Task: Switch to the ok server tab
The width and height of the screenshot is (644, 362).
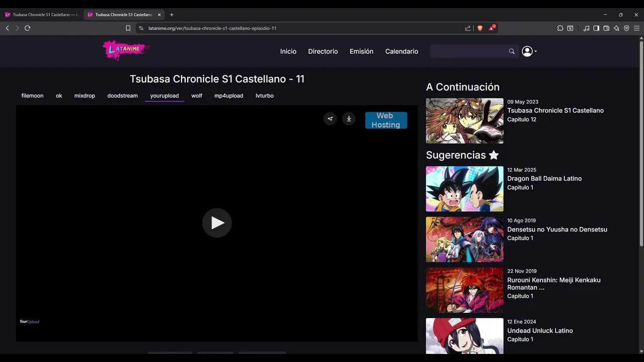Action: pos(59,96)
